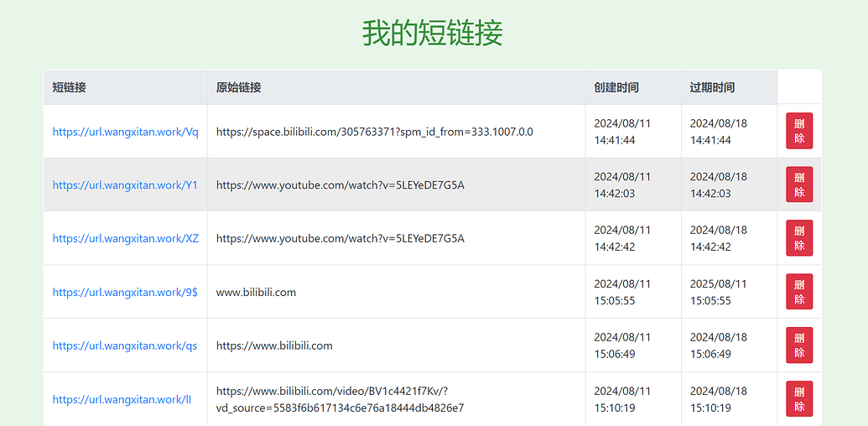Click expiry time 2024/08/18 15:06:49

(718, 345)
